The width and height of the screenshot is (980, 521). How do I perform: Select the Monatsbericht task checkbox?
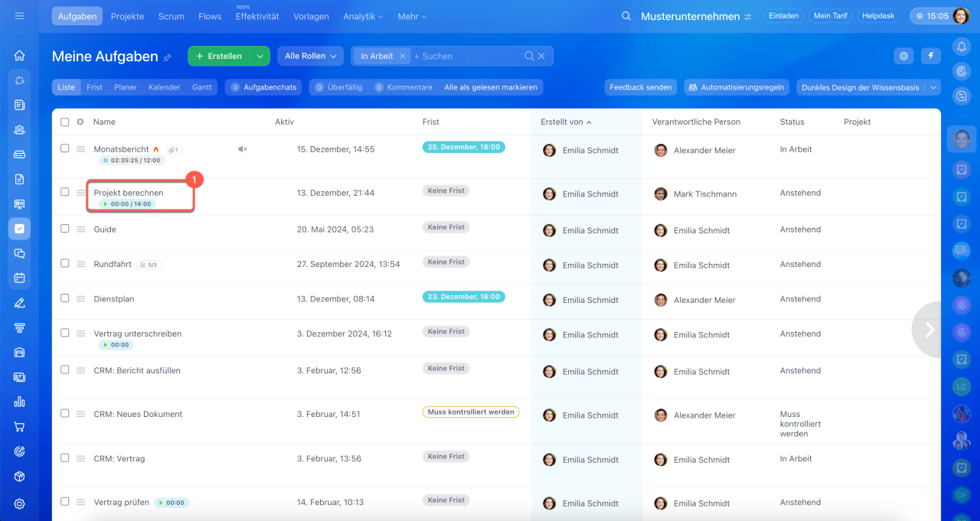65,148
